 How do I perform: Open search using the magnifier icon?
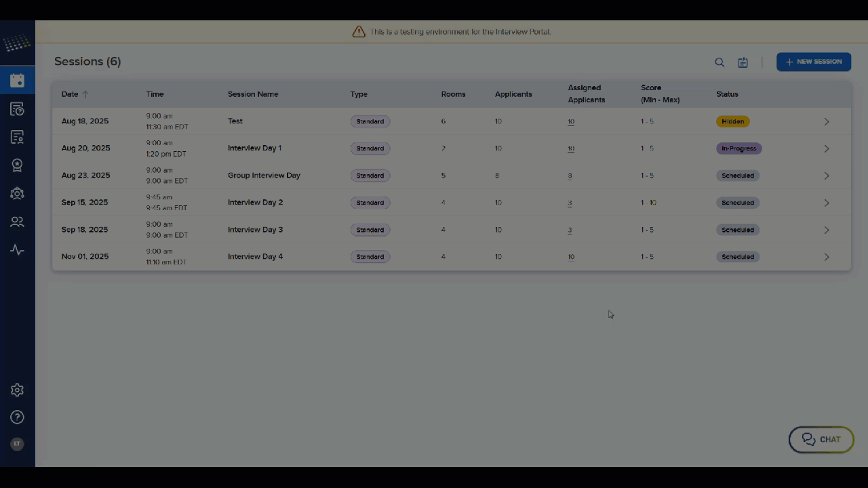tap(719, 62)
